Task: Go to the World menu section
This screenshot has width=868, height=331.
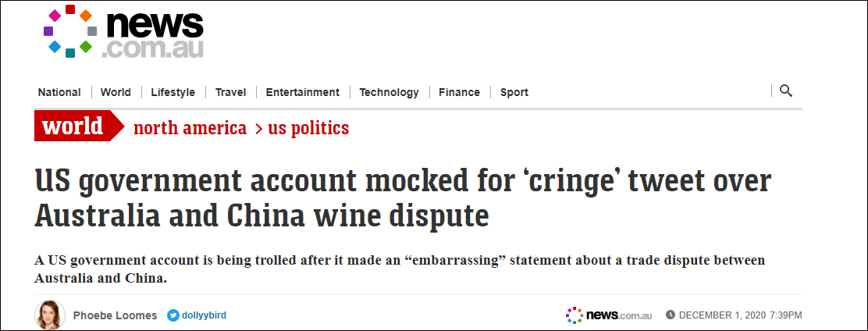Action: [x=116, y=92]
